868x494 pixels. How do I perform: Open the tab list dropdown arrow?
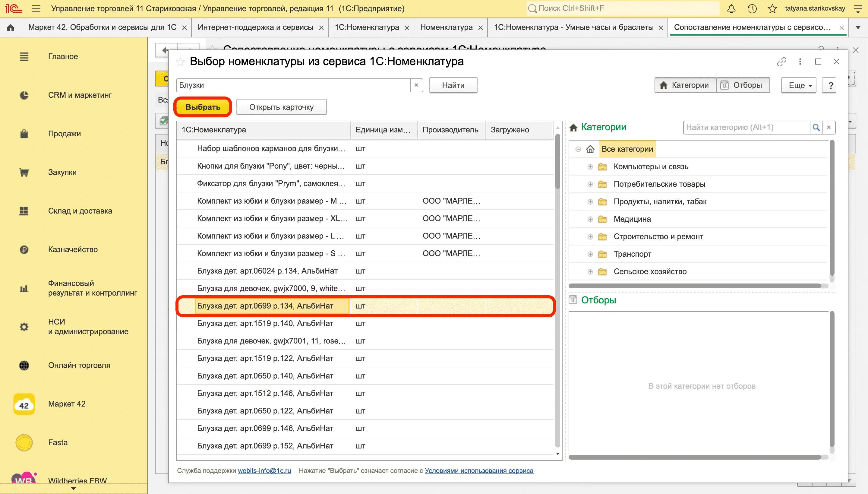(858, 27)
